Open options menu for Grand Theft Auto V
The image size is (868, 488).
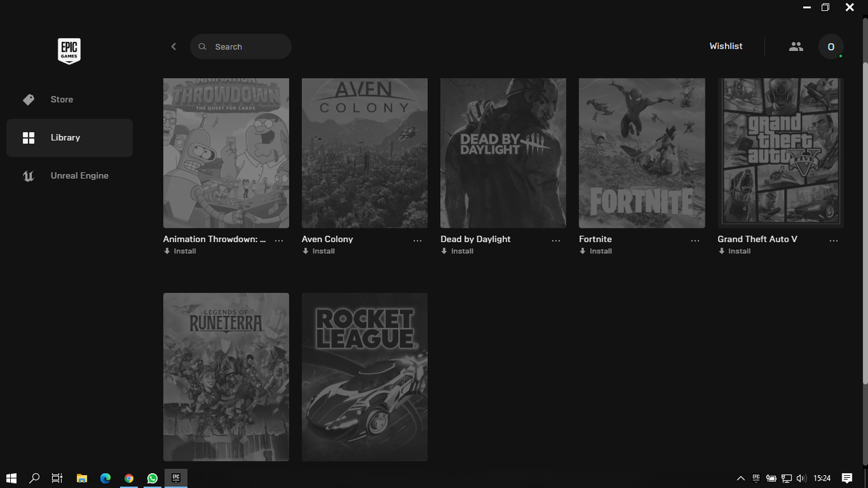pyautogui.click(x=833, y=241)
